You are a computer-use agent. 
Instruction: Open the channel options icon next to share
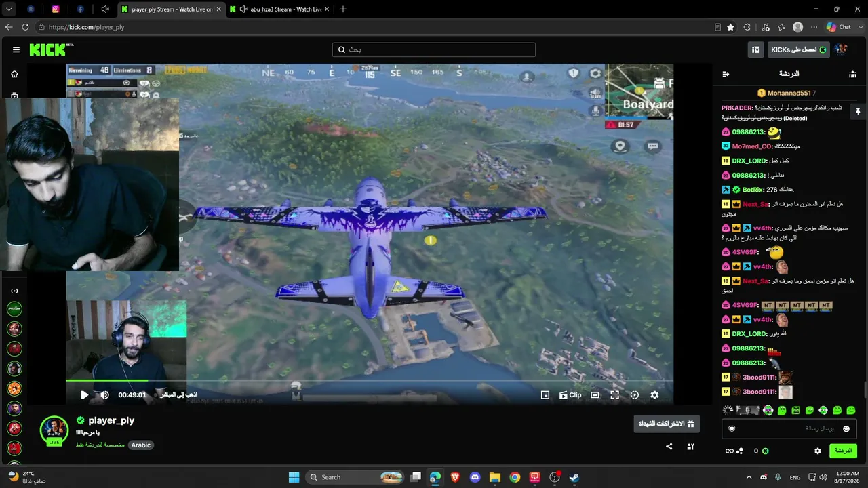pos(691,447)
